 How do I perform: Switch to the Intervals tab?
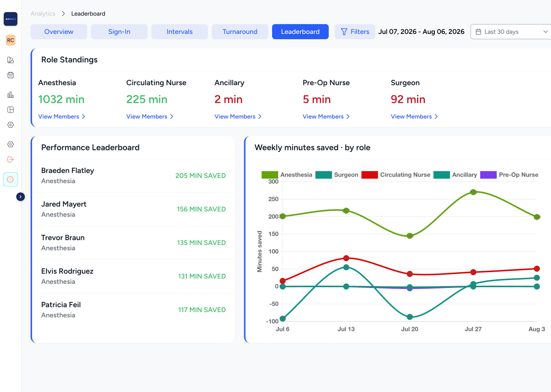(180, 32)
